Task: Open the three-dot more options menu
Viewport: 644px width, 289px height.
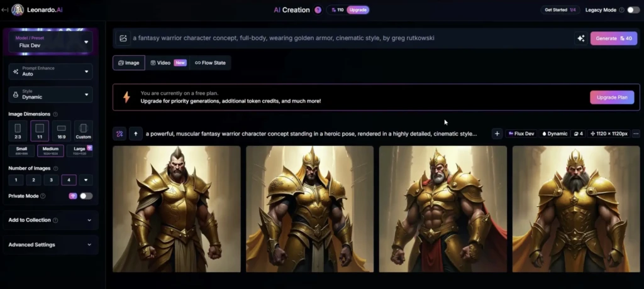Action: coord(636,133)
